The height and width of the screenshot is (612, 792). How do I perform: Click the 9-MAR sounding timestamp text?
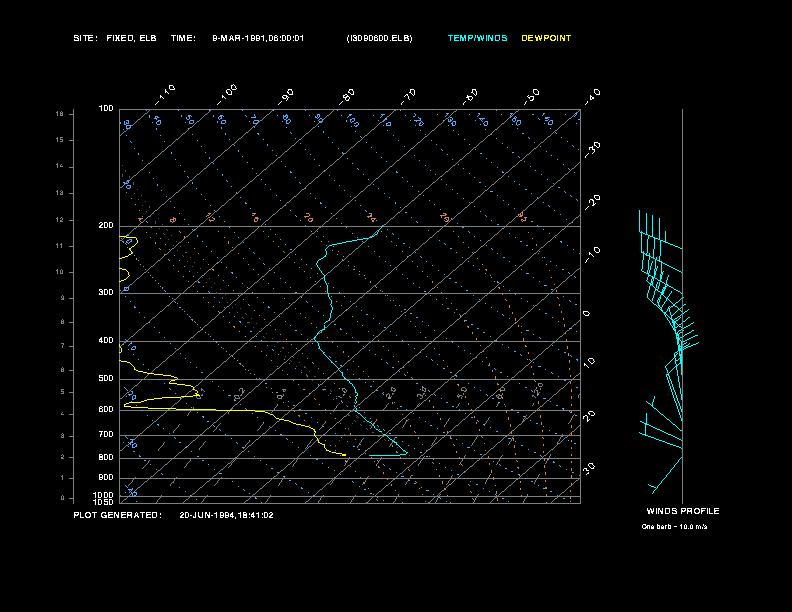(258, 38)
